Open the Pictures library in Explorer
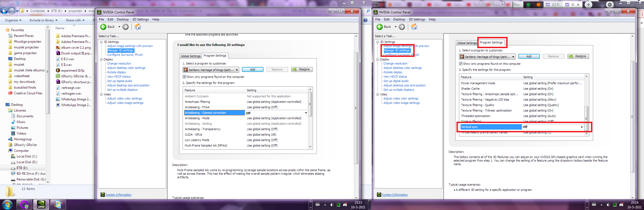The image size is (644, 210). point(22,128)
